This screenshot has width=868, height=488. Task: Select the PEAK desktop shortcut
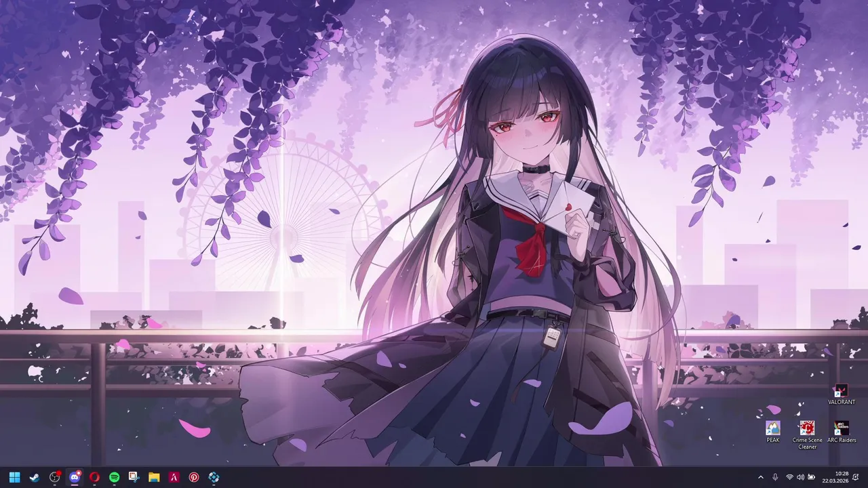point(773,432)
